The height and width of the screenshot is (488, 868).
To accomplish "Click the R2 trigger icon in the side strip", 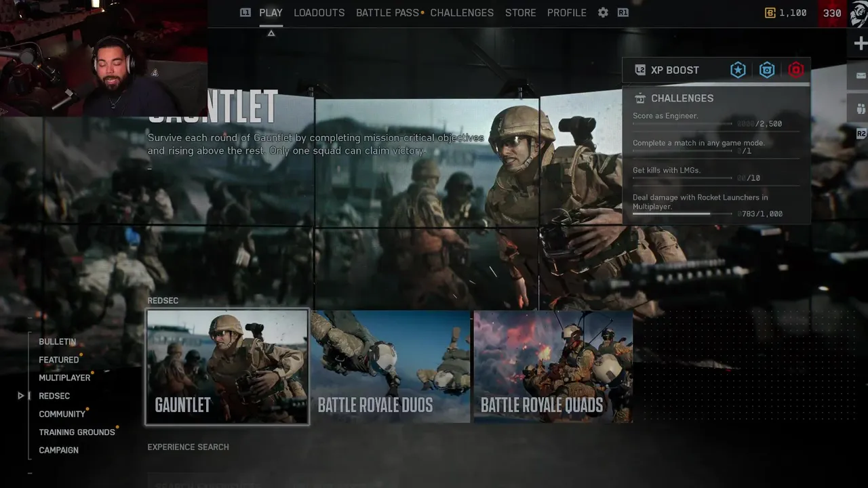I will 861,134.
